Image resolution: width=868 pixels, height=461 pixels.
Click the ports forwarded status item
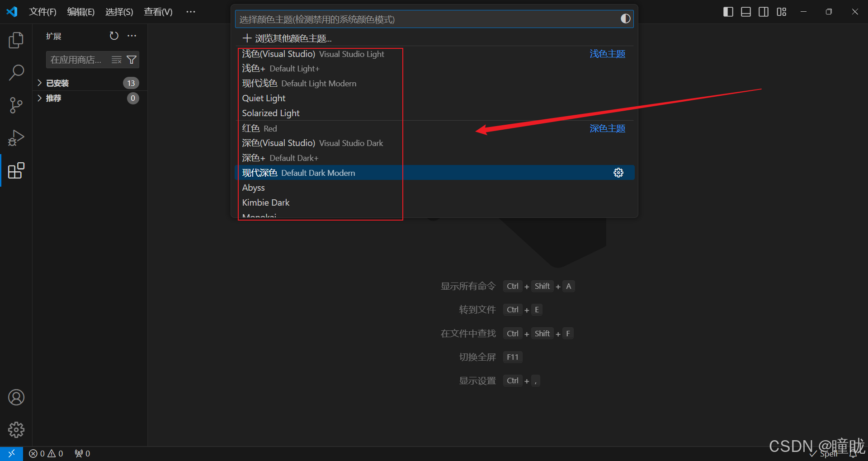(82, 453)
